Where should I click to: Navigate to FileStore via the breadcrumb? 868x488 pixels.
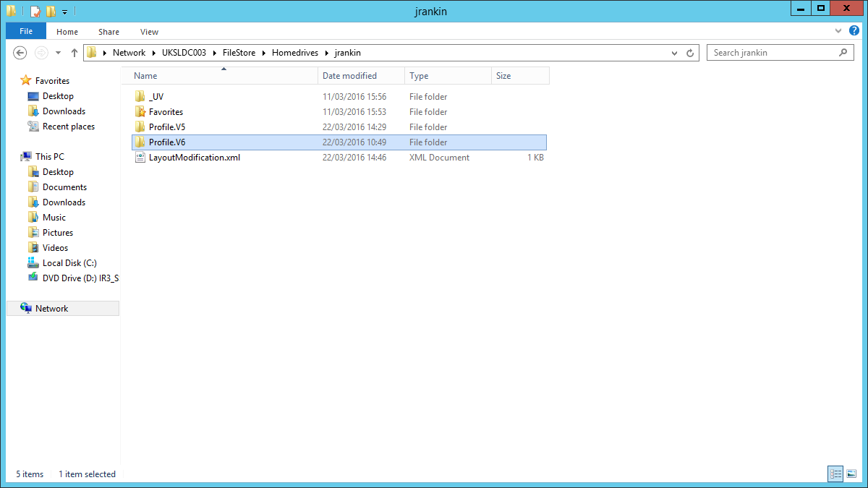[239, 52]
